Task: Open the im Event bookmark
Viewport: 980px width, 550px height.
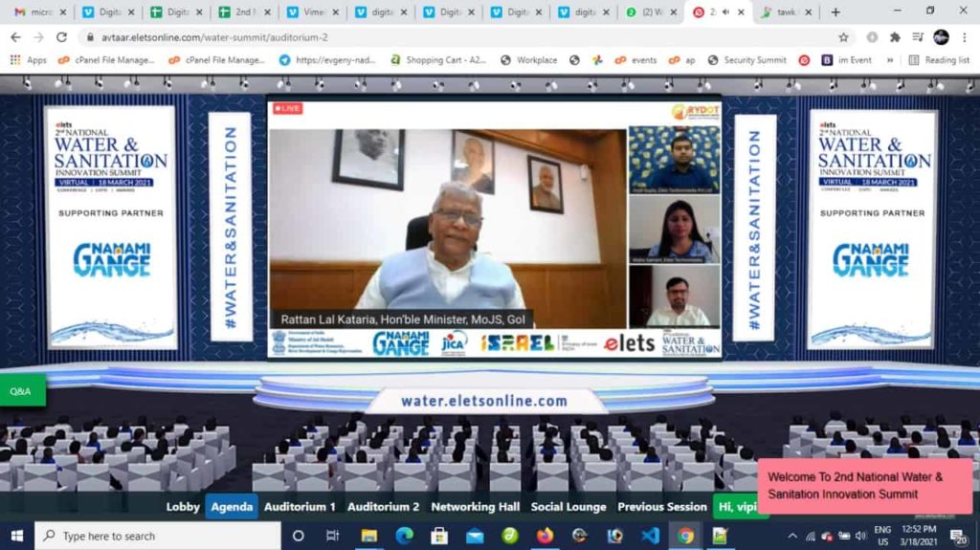Action: 847,60
